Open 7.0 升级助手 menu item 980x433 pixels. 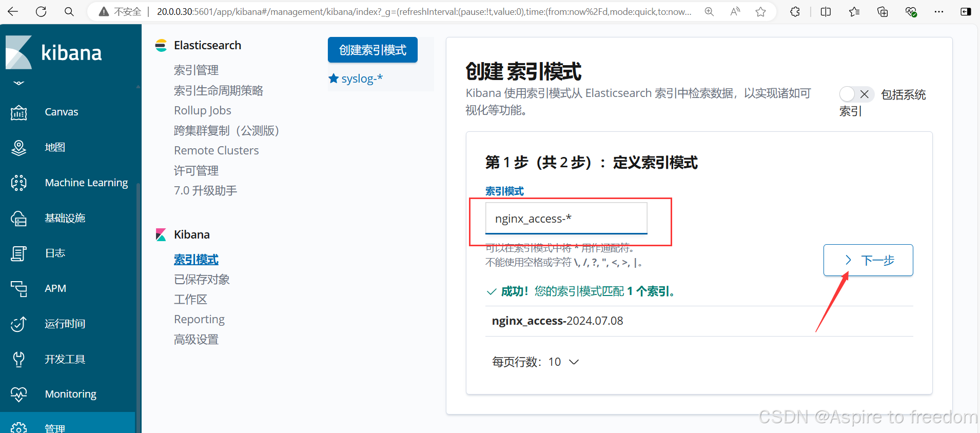(x=205, y=190)
